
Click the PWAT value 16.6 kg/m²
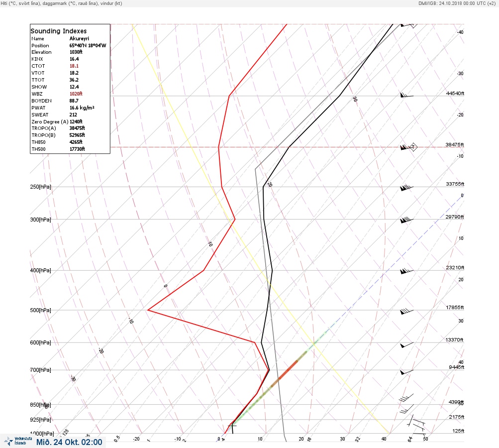[82, 108]
